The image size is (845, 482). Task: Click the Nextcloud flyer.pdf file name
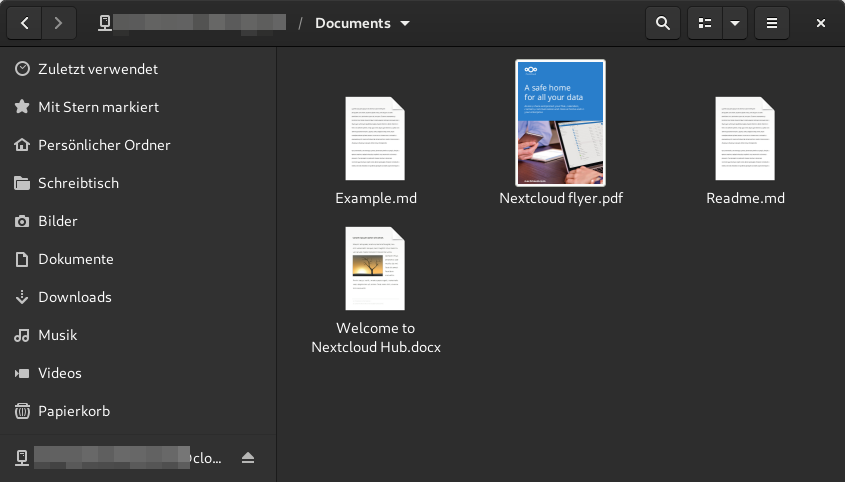[561, 198]
